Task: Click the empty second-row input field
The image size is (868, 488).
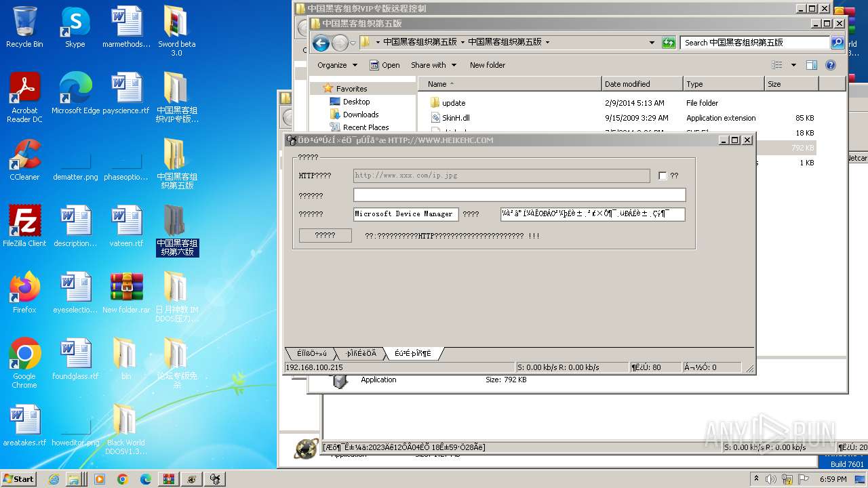Action: (519, 195)
